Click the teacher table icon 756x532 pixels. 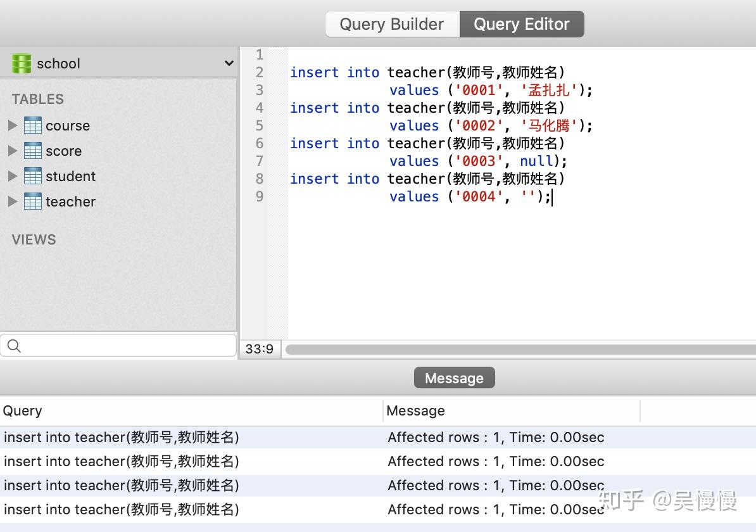pyautogui.click(x=33, y=201)
